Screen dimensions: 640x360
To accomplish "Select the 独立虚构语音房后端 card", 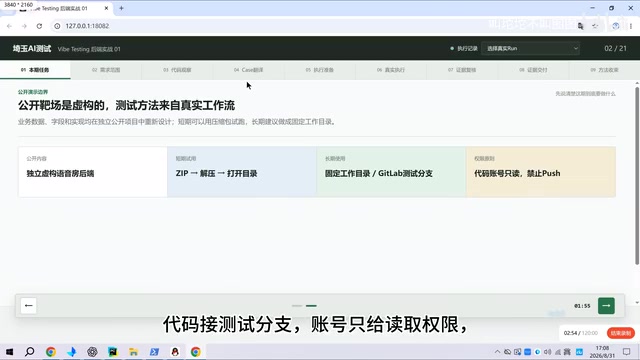I will [x=93, y=172].
